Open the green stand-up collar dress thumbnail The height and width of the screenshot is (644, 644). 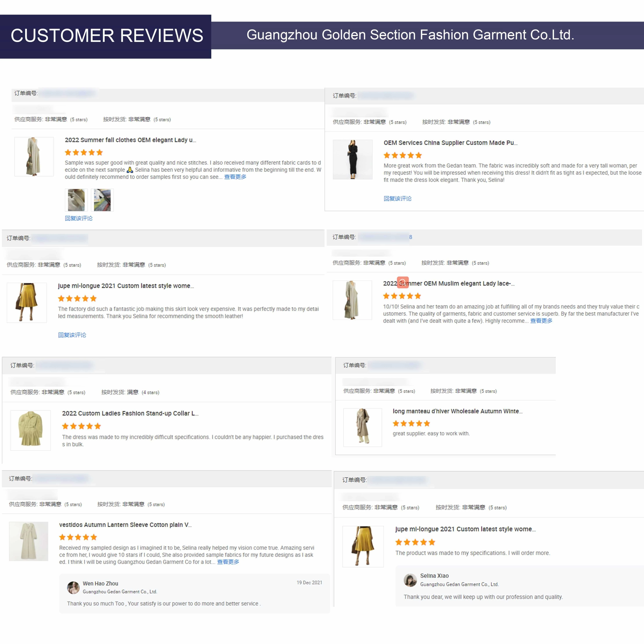pos(31,430)
